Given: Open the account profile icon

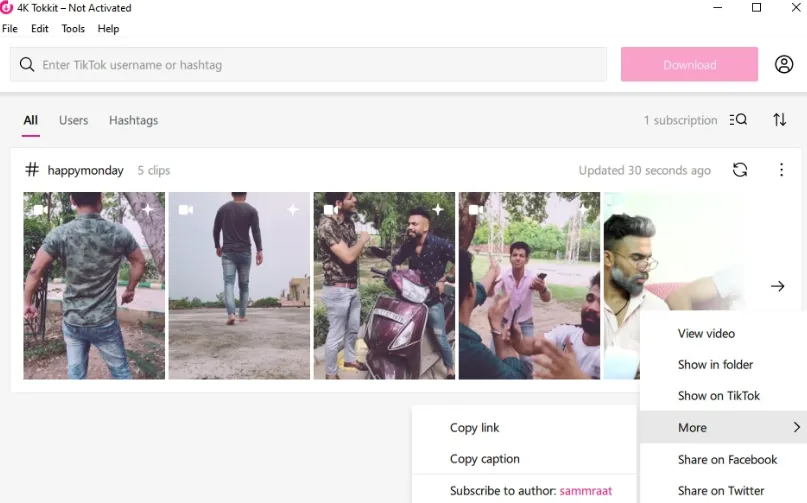Looking at the screenshot, I should click(x=784, y=64).
